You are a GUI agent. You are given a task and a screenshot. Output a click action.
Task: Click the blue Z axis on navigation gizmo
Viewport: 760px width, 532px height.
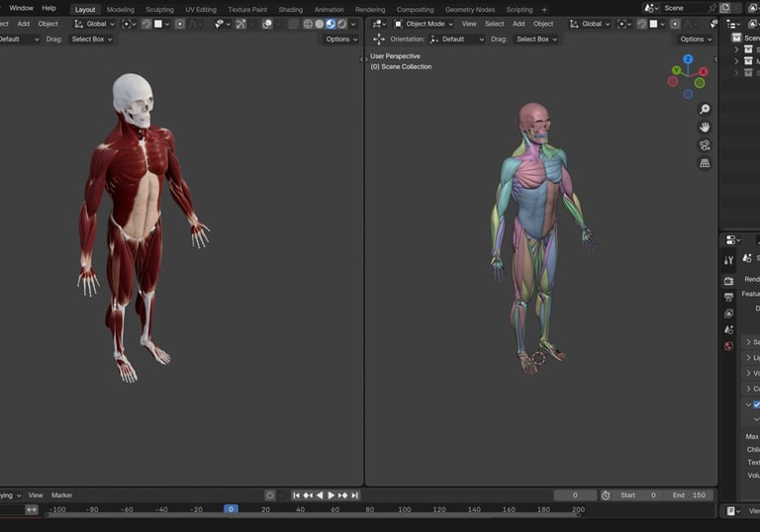(688, 59)
